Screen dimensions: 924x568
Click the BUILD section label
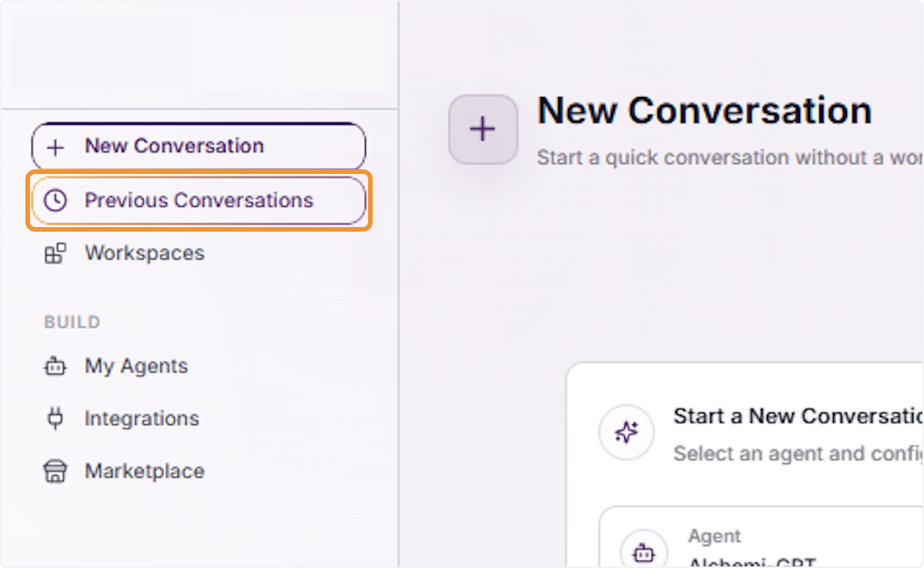pos(72,322)
